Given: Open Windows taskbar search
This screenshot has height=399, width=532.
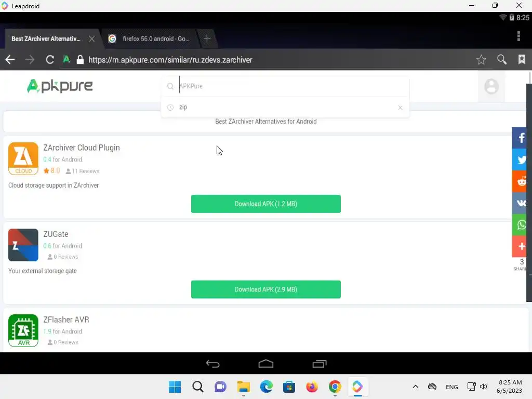Looking at the screenshot, I should coord(198,387).
